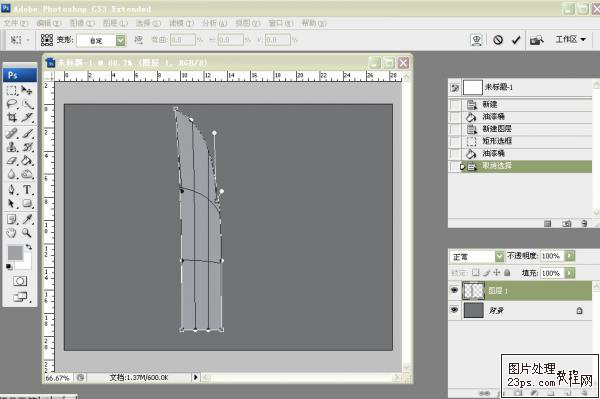
Task: Select the Eyedropper tool
Action: [x=27, y=219]
